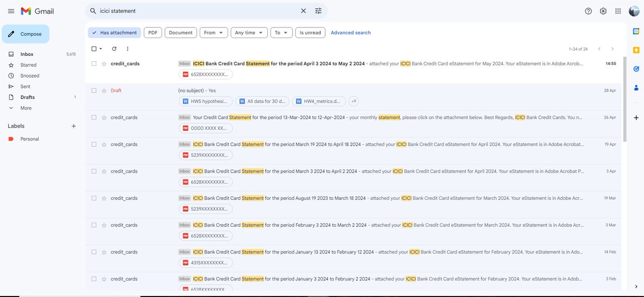Show the +9 more attachments chip
644x297 pixels.
point(354,101)
